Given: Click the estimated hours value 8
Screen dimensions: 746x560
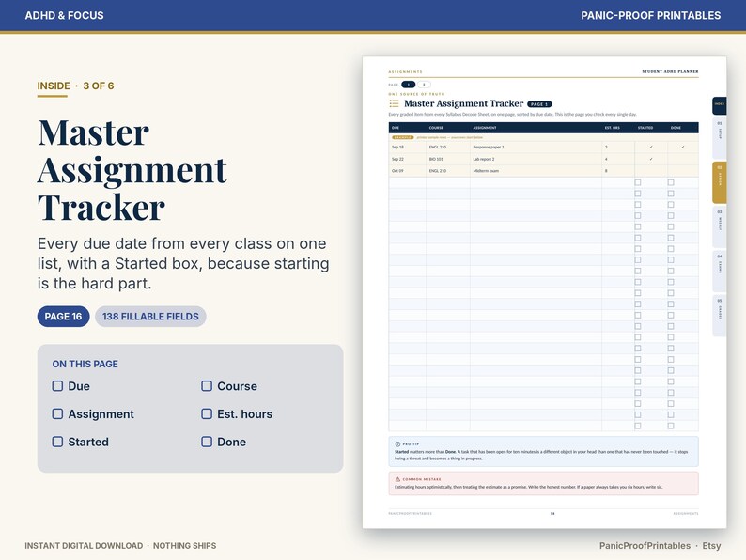Looking at the screenshot, I should 606,170.
